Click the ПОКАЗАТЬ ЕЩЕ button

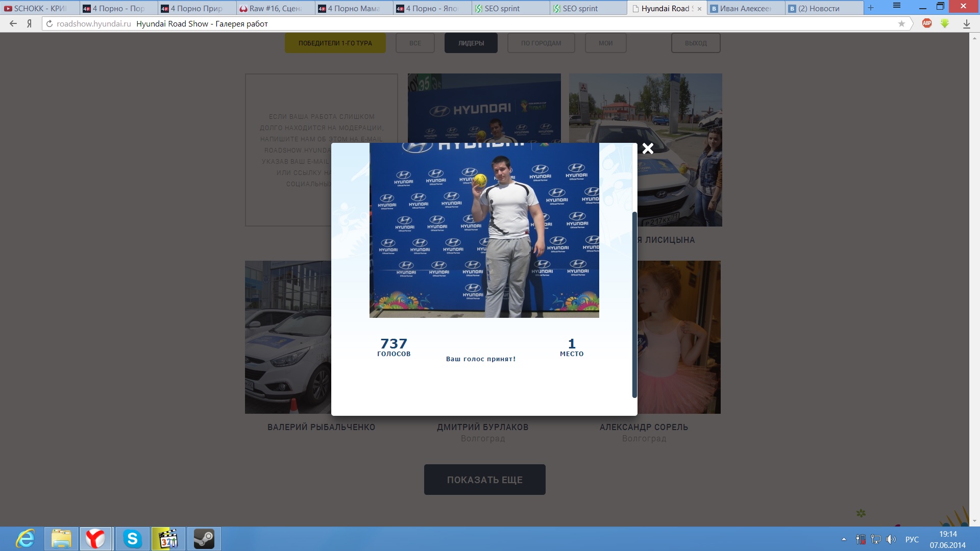click(484, 480)
